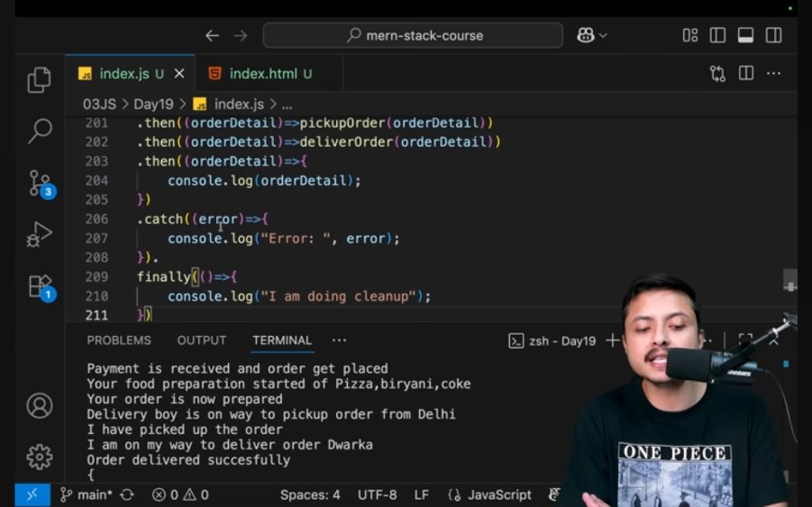Go back with the left arrow
812x507 pixels.
pyautogui.click(x=213, y=36)
